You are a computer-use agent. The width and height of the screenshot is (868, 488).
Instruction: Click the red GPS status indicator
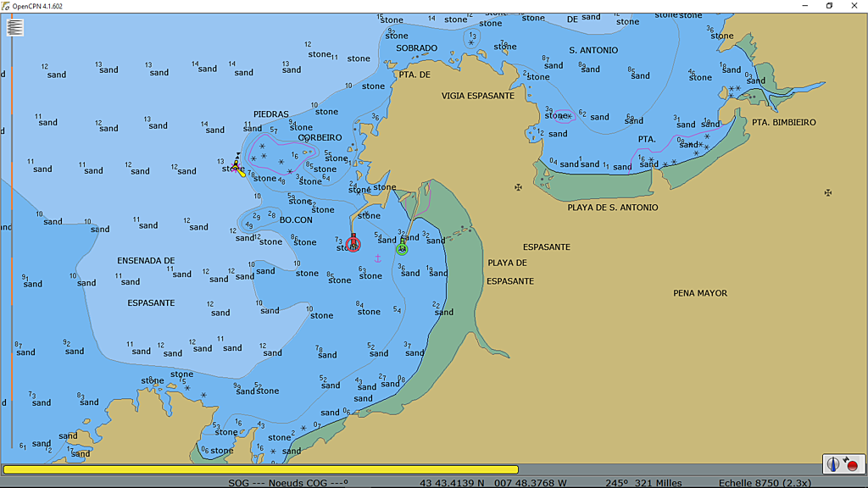click(x=852, y=465)
